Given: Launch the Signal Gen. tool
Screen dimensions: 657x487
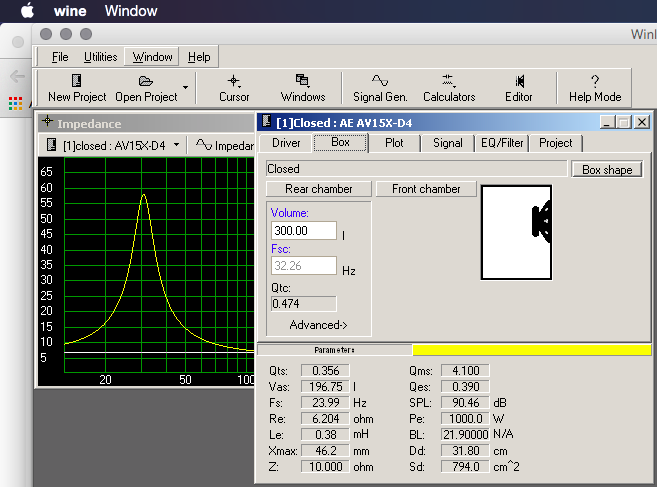Looking at the screenshot, I should (x=380, y=88).
